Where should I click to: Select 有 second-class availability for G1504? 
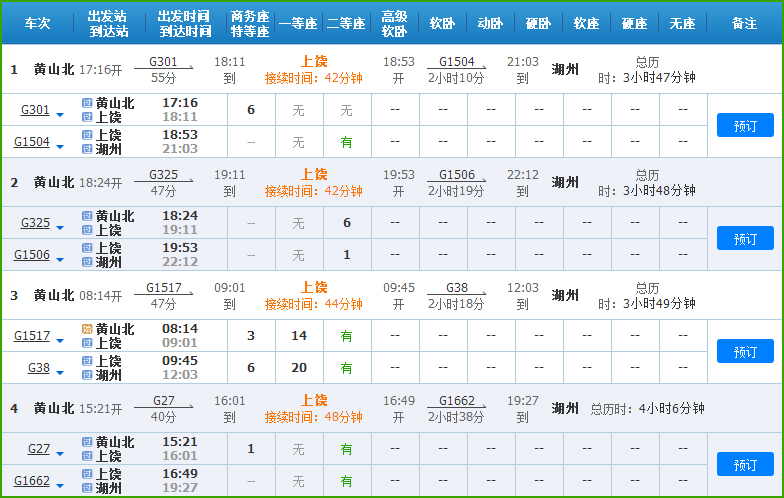(x=347, y=142)
